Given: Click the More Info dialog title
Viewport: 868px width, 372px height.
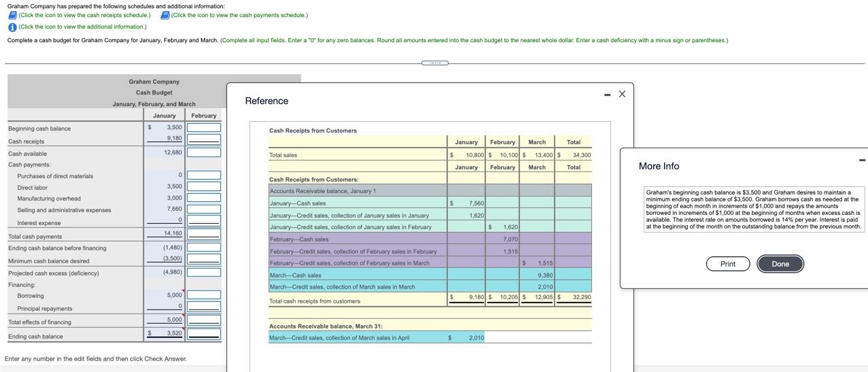Looking at the screenshot, I should point(659,166).
